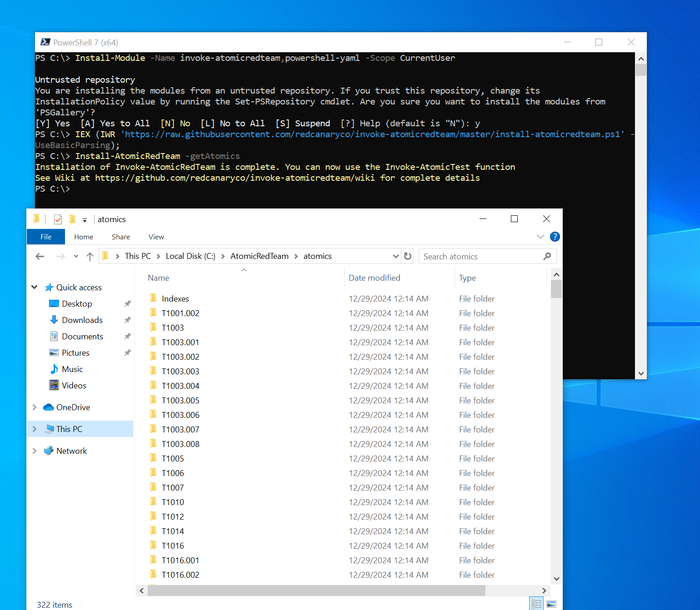Select the T1010 folder
This screenshot has width=700, height=610.
(173, 502)
